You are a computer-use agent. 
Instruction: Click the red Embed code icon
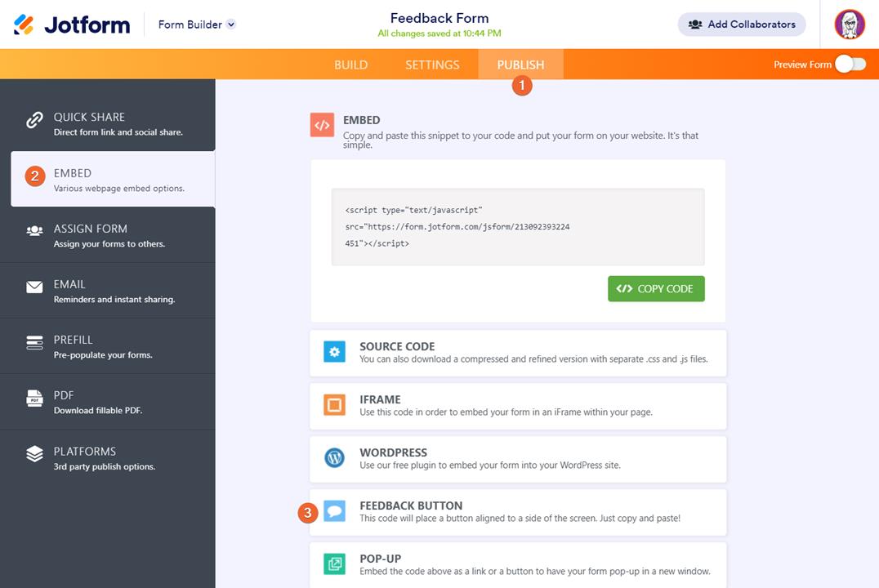tap(323, 125)
